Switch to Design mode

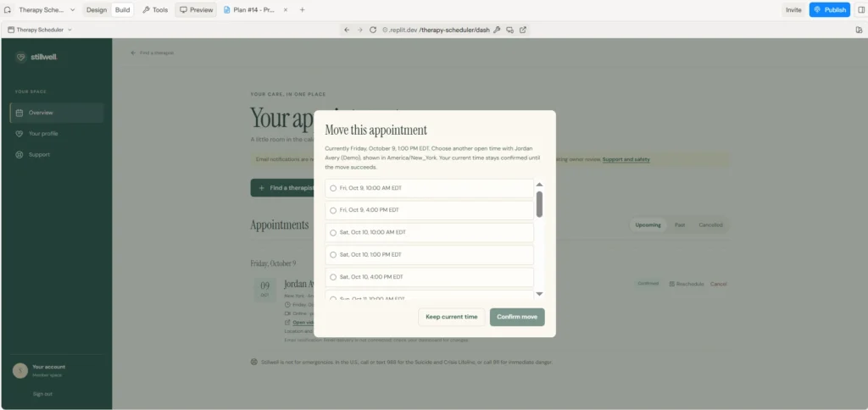point(97,10)
